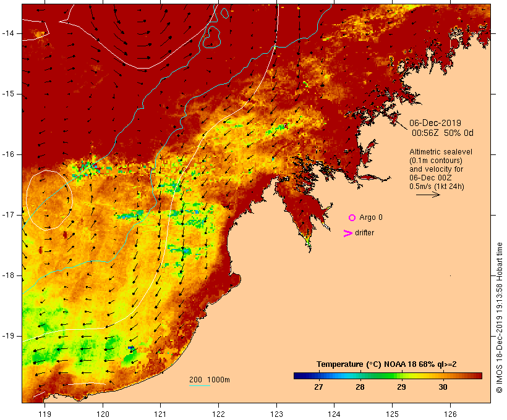The height and width of the screenshot is (420, 507).
Task: Click the '124' longitude axis label
Action: click(x=334, y=414)
